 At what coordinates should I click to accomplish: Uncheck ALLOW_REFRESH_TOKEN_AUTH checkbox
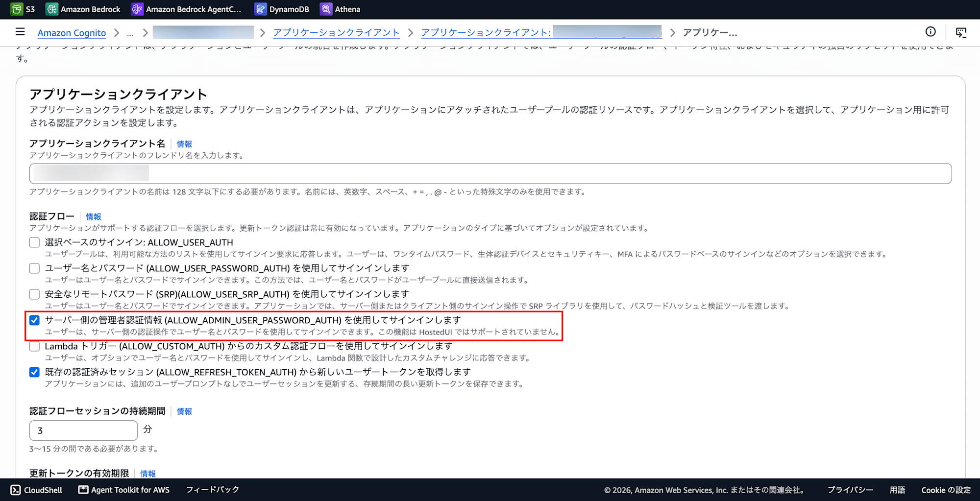click(34, 372)
